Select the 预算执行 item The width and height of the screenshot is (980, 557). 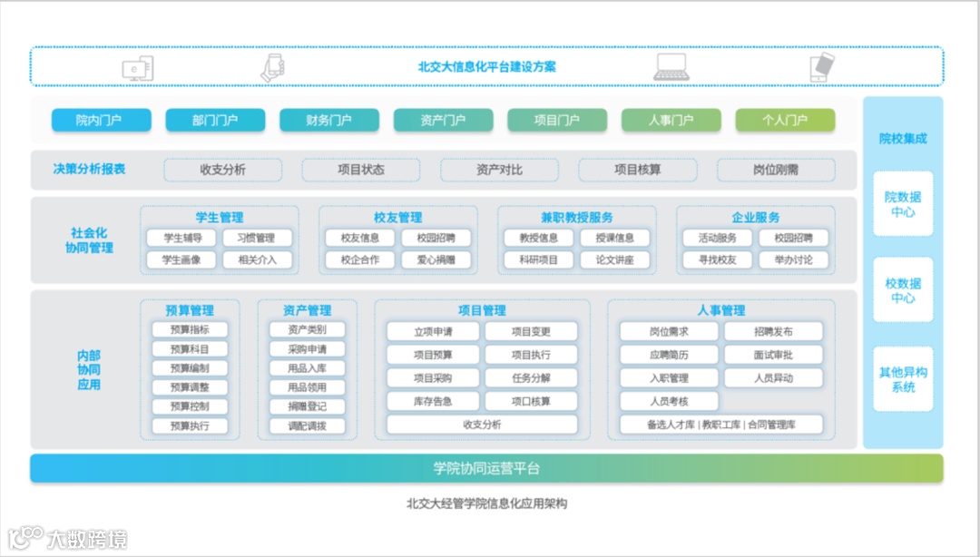coord(190,425)
